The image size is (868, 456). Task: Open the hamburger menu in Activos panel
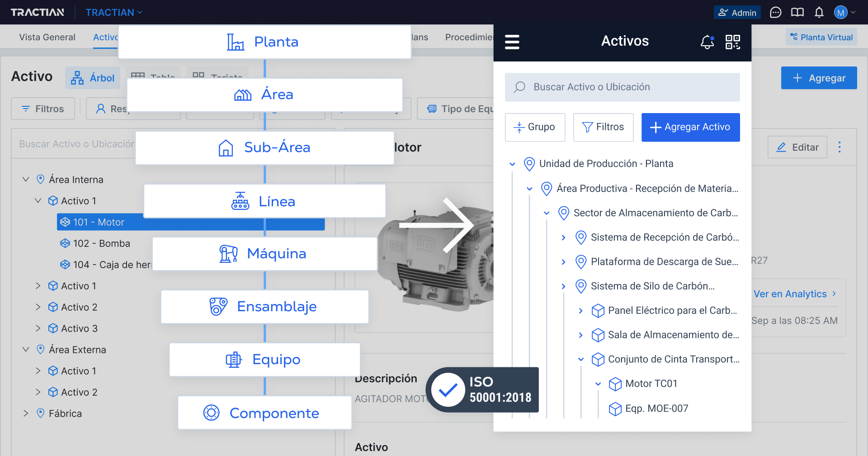[513, 42]
